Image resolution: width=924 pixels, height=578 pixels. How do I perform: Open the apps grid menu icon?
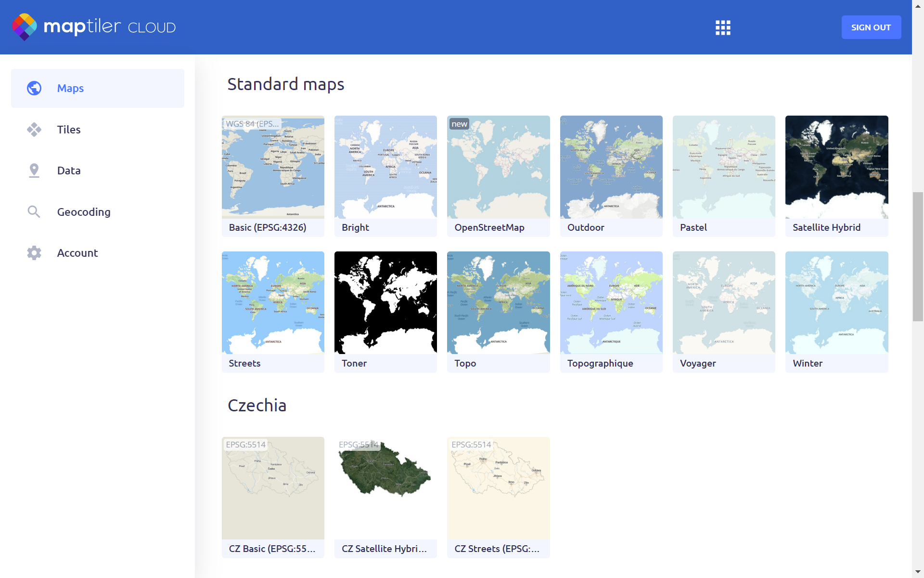723,27
